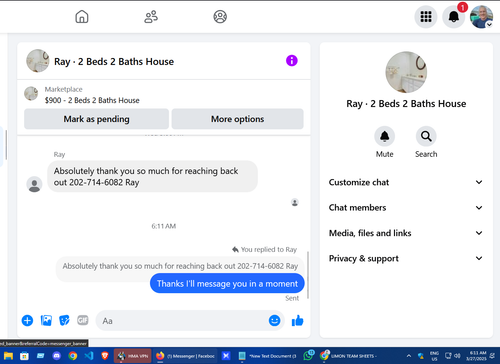Expand Media, files and links section

click(406, 233)
